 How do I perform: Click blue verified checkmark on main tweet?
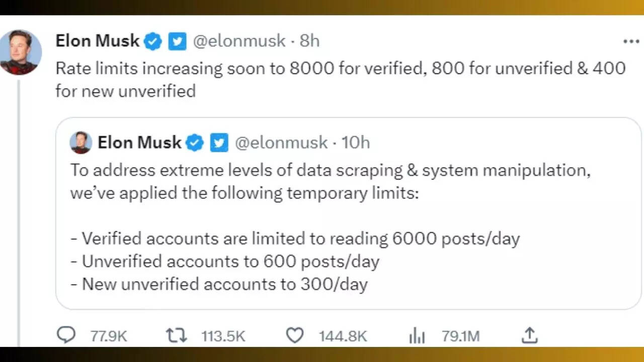coord(153,42)
